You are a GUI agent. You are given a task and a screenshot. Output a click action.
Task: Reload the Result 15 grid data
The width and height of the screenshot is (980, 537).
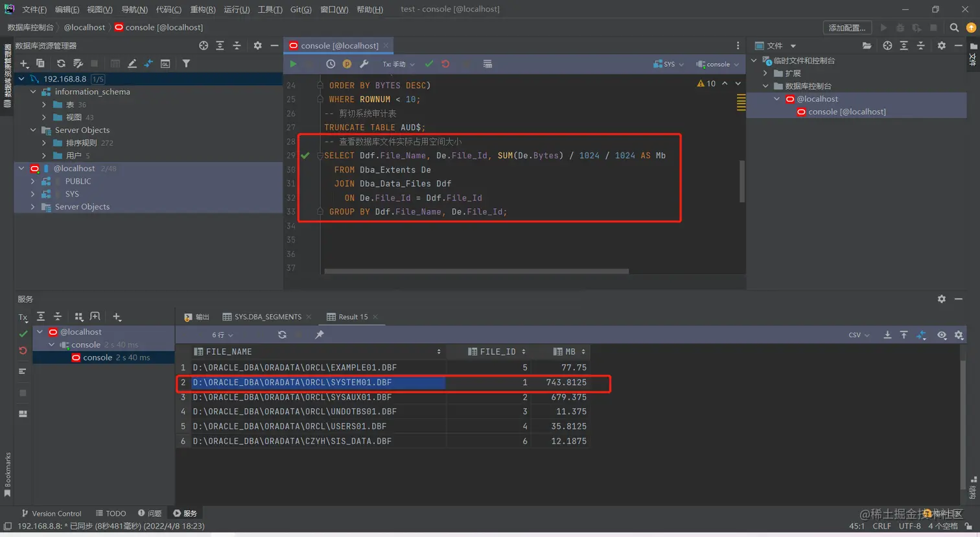[x=282, y=335]
